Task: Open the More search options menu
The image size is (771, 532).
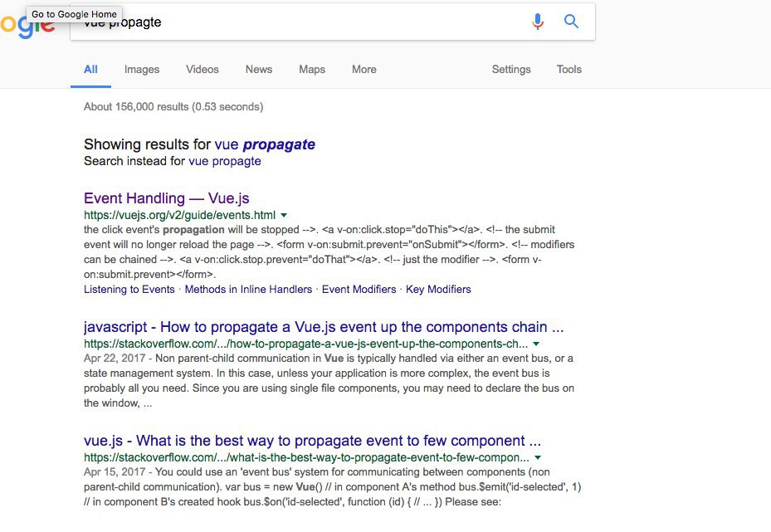Action: [364, 70]
